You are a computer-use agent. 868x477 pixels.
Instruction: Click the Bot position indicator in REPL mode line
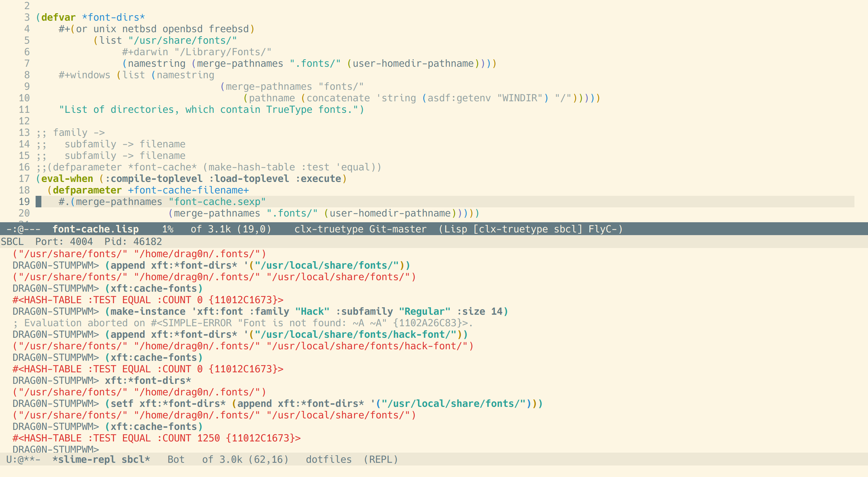176,459
